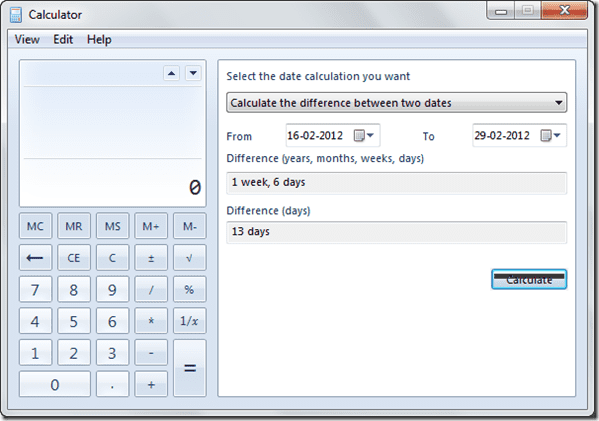Click the digit 6 key

pos(112,321)
